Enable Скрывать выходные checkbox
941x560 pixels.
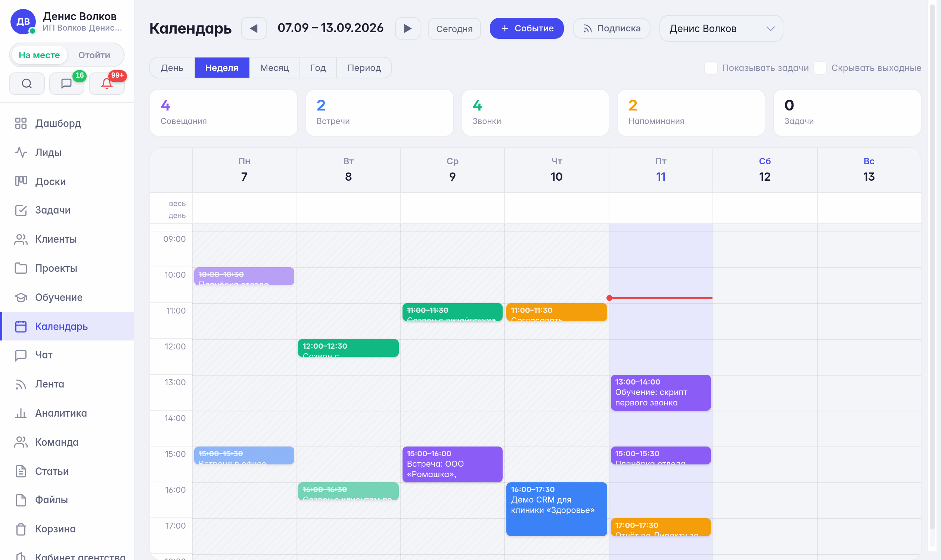(x=820, y=68)
